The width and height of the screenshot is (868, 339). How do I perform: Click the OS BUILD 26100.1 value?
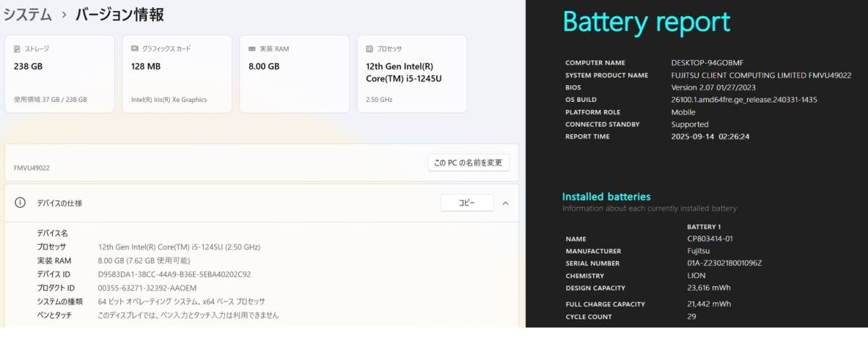coord(744,100)
